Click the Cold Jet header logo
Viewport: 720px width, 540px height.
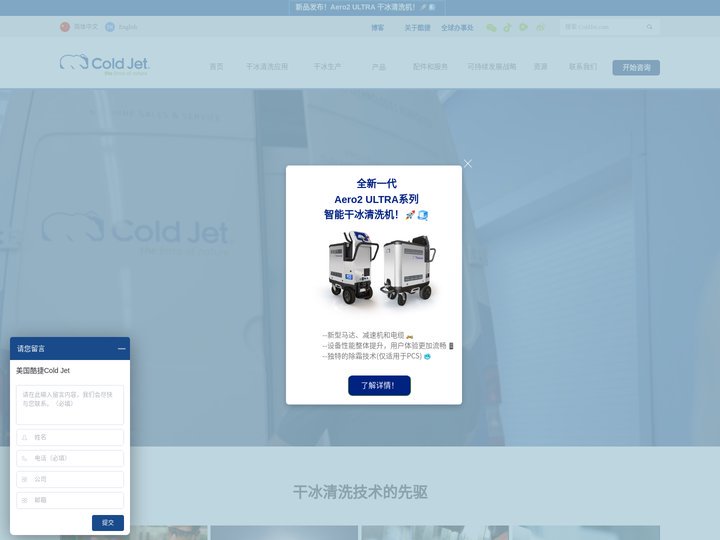point(105,64)
